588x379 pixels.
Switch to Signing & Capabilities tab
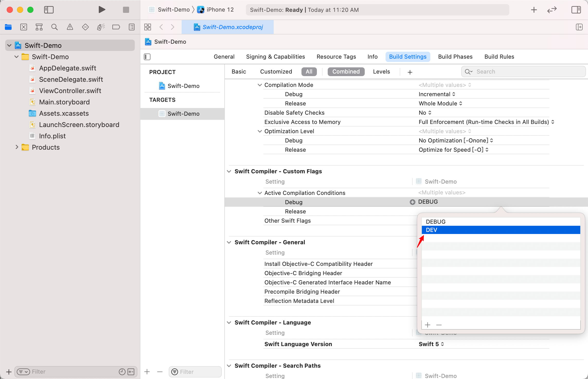(x=275, y=57)
